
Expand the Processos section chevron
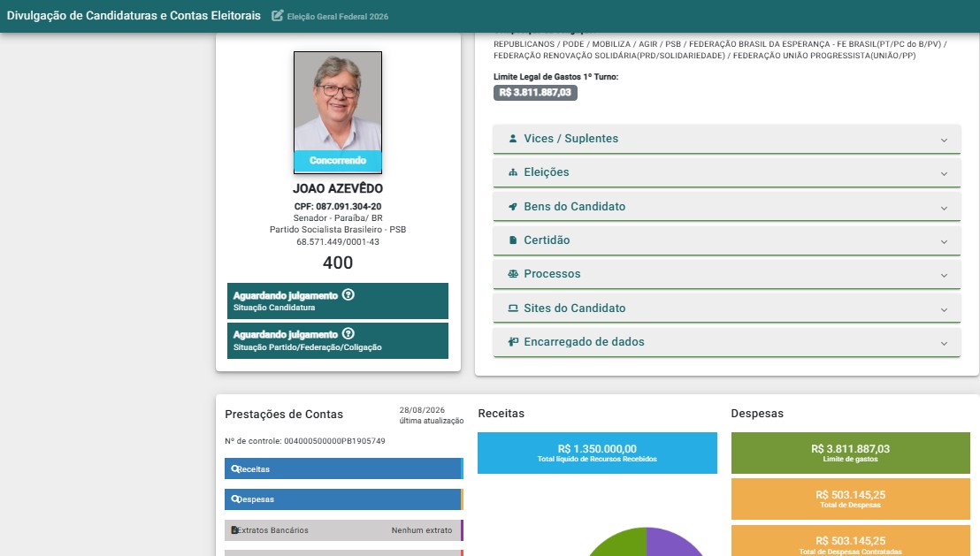click(x=944, y=275)
